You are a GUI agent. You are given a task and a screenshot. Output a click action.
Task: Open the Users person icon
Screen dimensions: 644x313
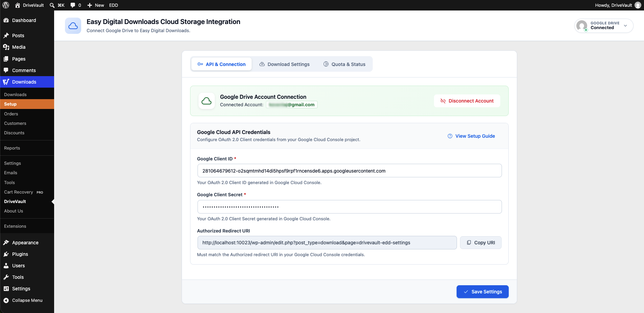(6, 266)
